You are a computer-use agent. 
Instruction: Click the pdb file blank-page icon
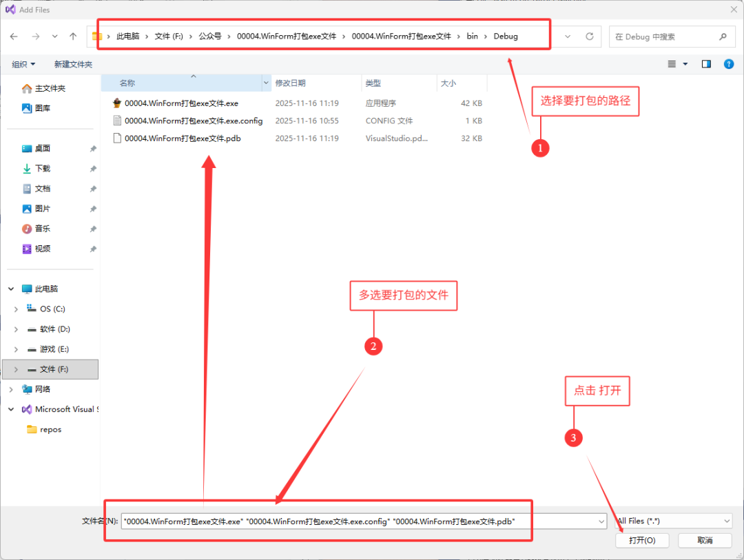coord(116,138)
